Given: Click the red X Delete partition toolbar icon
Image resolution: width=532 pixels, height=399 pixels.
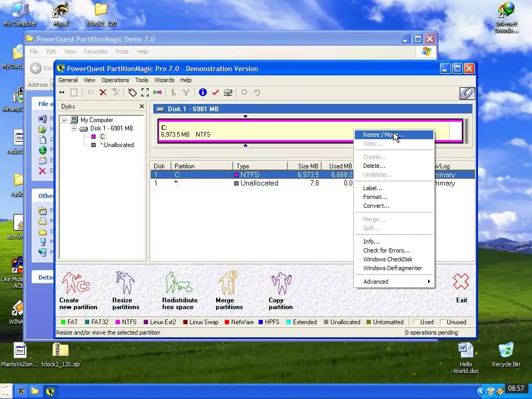Looking at the screenshot, I should 103,92.
